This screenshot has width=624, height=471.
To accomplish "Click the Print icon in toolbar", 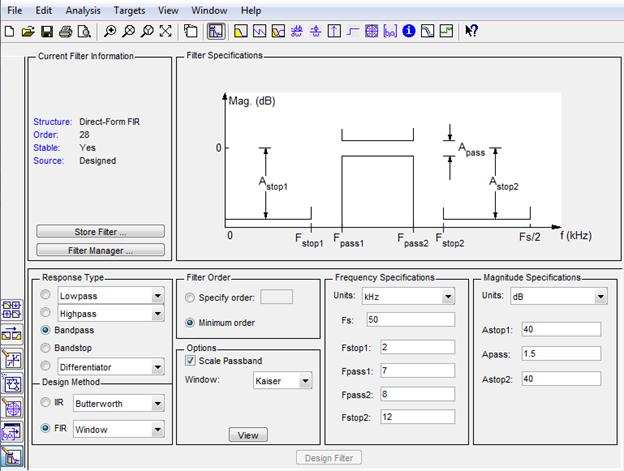I will click(66, 31).
